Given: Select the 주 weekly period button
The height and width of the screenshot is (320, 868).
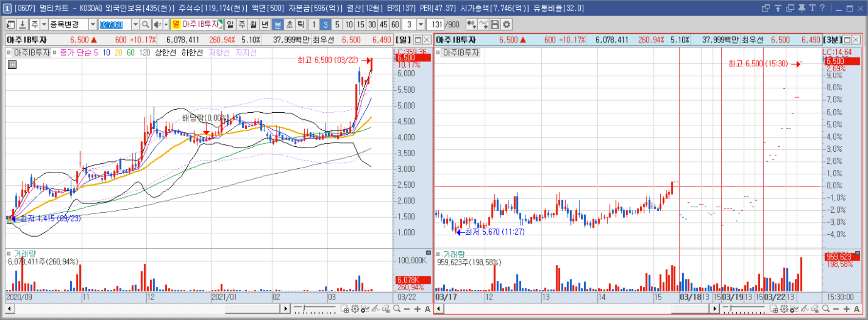Looking at the screenshot, I should pyautogui.click(x=242, y=24).
